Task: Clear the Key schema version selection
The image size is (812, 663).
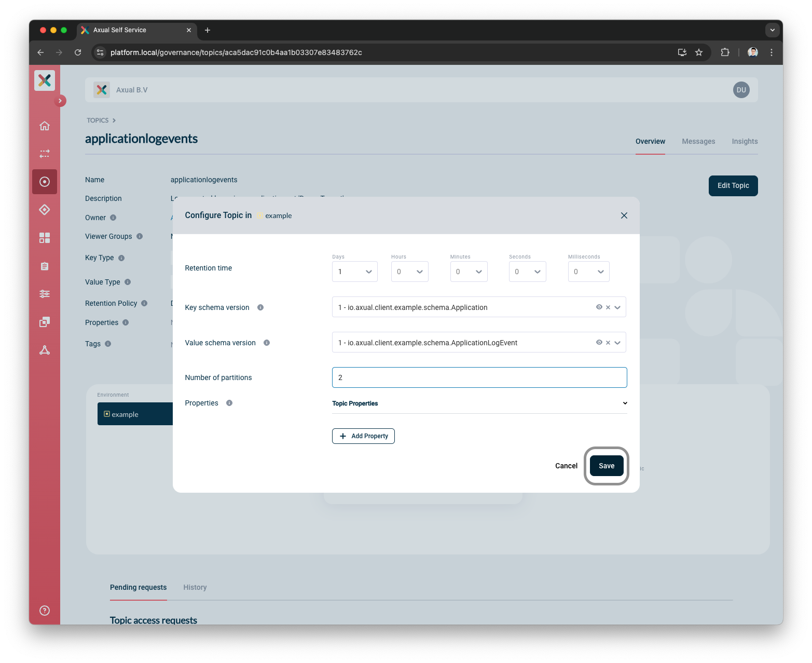Action: [608, 307]
